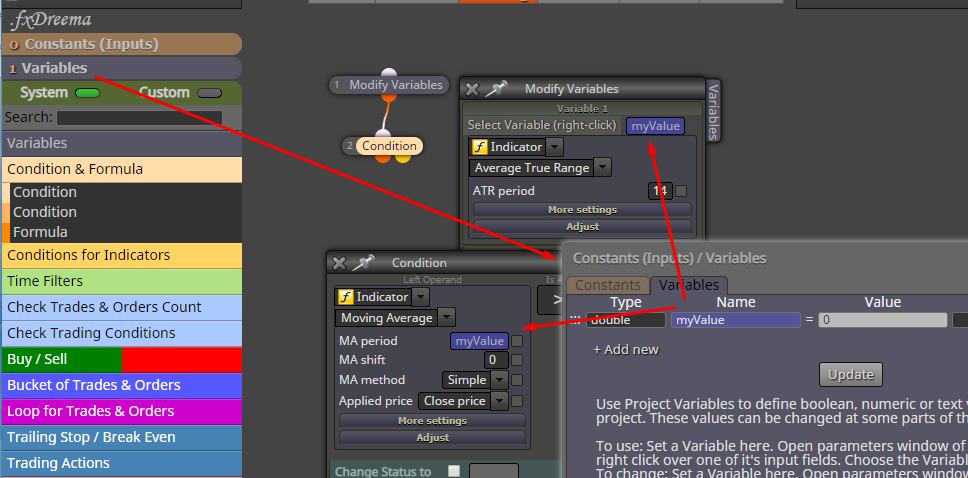Open the MA method Simple dropdown
968x478 pixels.
pos(500,380)
